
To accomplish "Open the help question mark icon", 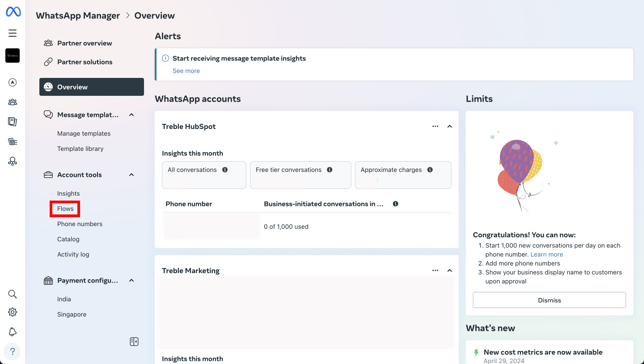I will [x=13, y=351].
